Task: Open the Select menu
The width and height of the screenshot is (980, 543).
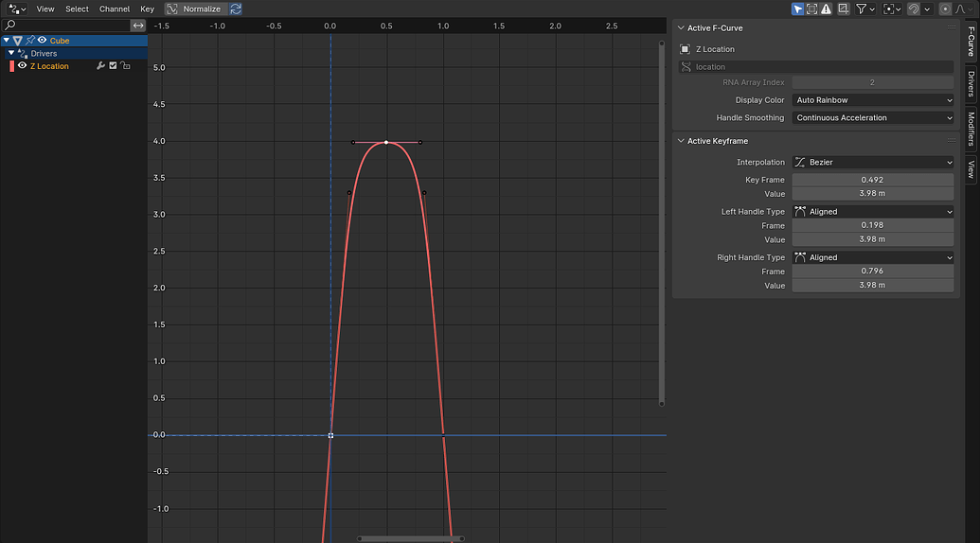Action: [x=77, y=9]
